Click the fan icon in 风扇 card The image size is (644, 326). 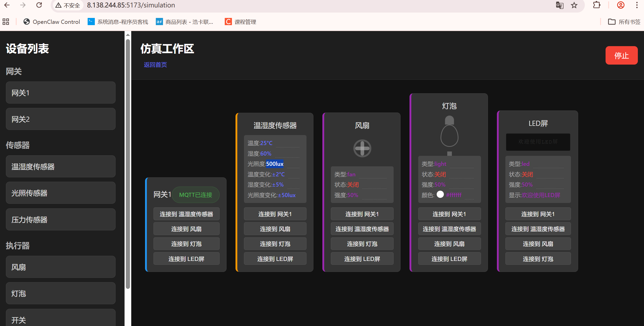click(362, 148)
